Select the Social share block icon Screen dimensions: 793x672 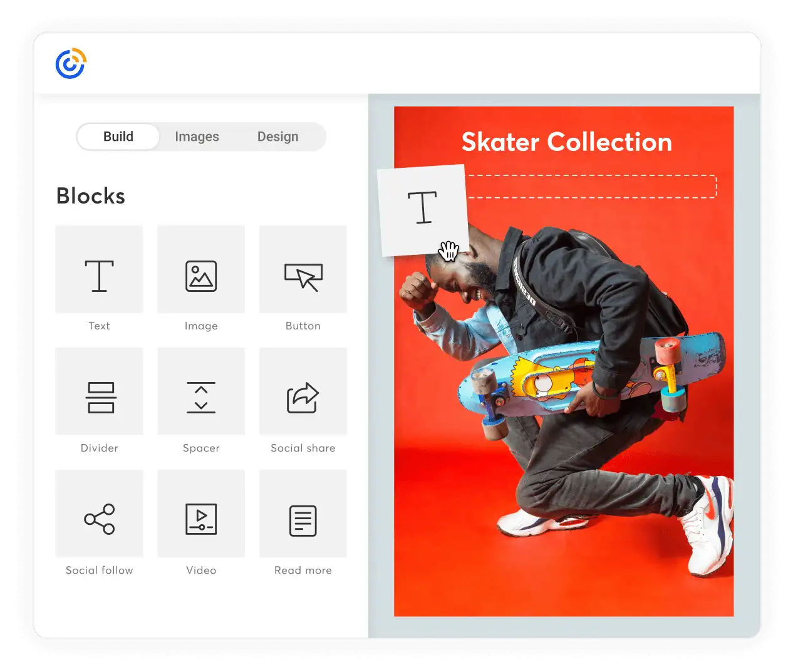[x=303, y=391]
